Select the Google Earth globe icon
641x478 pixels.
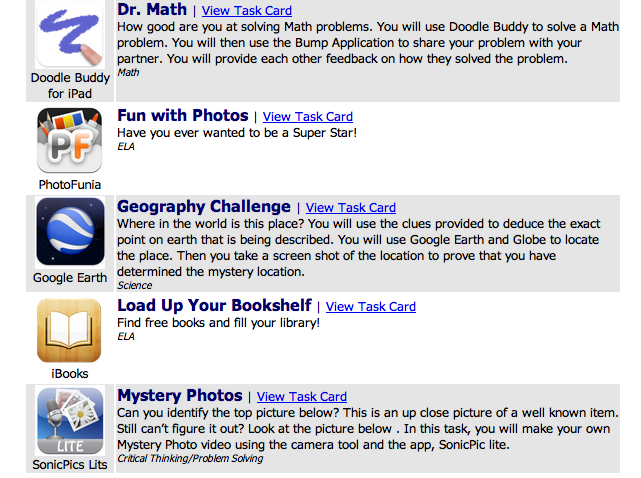tap(70, 233)
